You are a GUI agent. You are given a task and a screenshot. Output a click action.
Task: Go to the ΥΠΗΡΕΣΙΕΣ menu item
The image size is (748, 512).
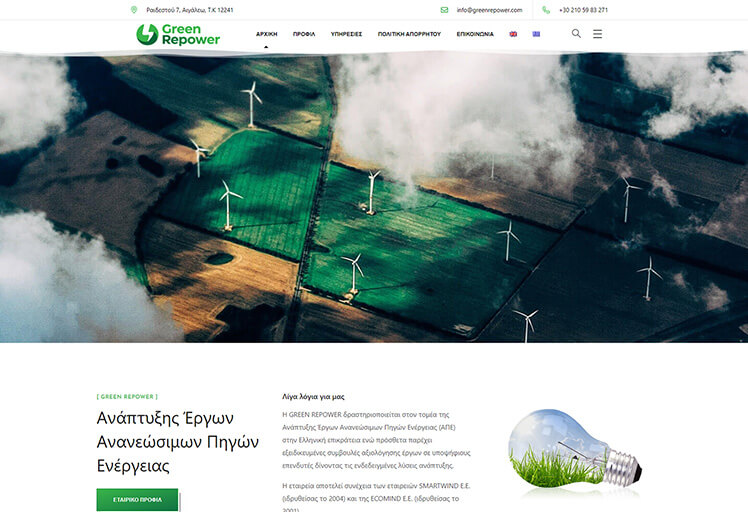[x=346, y=34]
